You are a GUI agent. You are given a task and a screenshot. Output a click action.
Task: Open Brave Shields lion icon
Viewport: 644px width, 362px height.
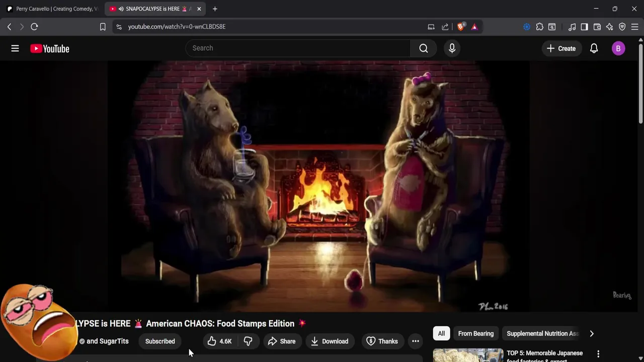(461, 27)
